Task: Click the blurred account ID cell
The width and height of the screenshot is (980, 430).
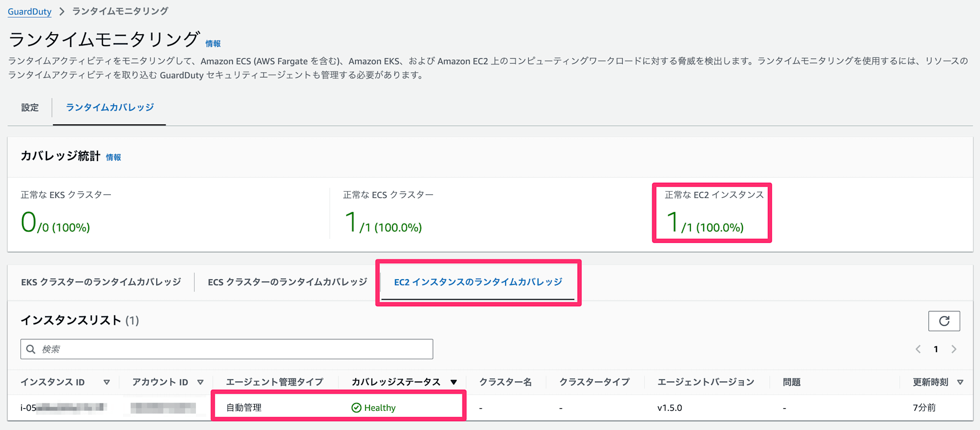Action: click(163, 407)
